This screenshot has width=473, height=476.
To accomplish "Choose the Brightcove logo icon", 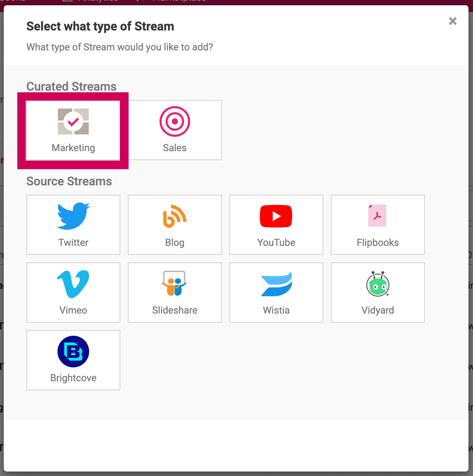I will pyautogui.click(x=73, y=352).
